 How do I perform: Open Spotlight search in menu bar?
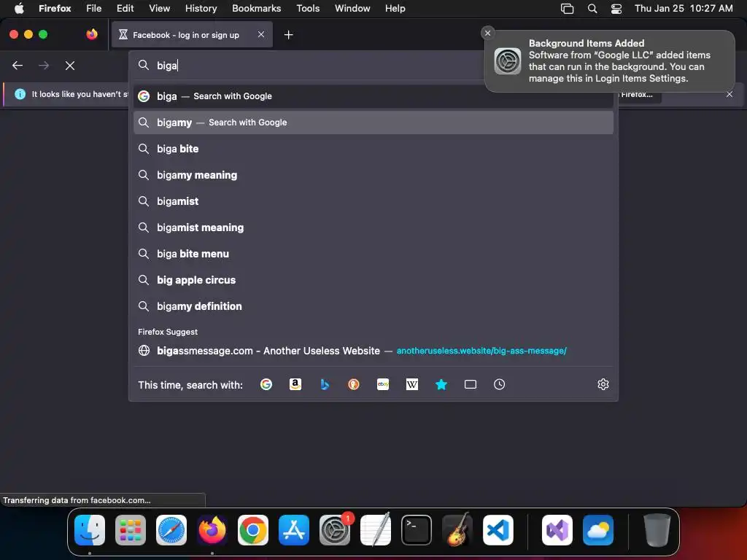pyautogui.click(x=592, y=9)
